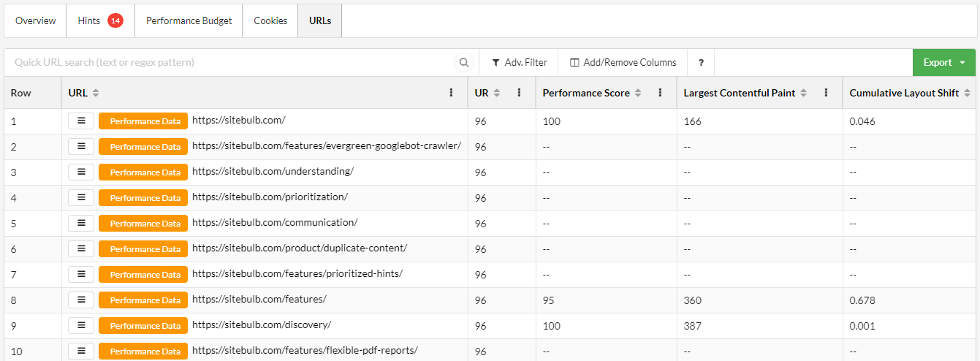Click Largest Contentful Paint value 360
The image size is (980, 361).
[692, 300]
